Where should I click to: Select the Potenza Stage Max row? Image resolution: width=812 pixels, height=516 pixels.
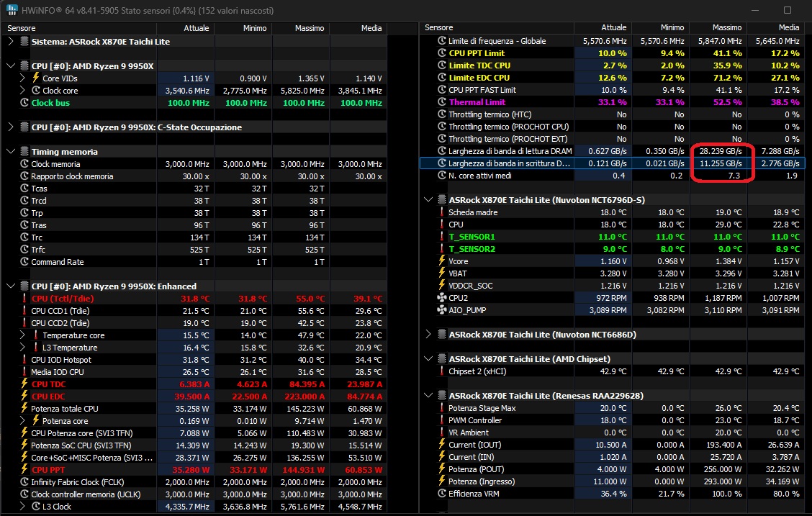tap(612, 408)
